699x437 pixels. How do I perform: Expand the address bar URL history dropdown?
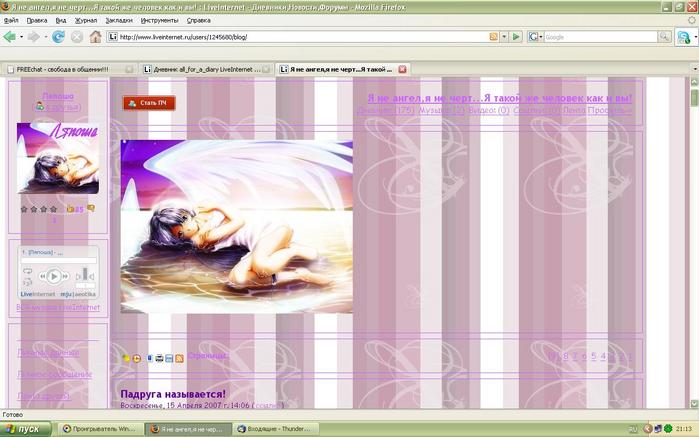504,37
